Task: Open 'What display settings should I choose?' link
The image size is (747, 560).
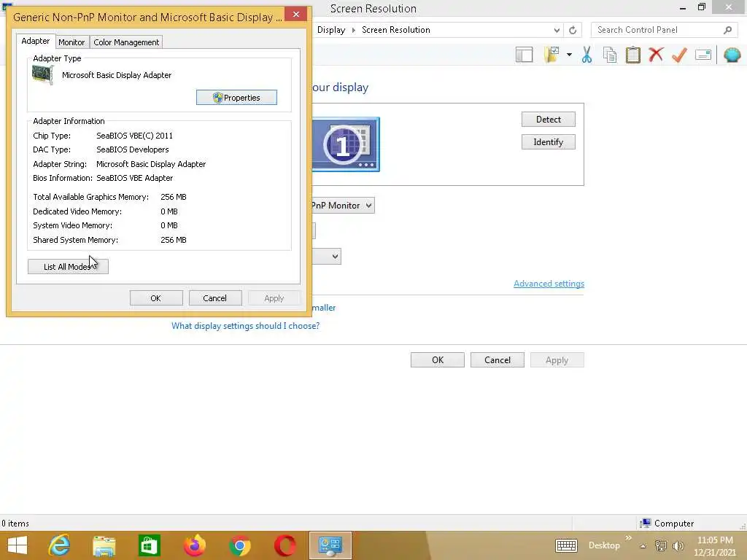Action: pos(245,326)
